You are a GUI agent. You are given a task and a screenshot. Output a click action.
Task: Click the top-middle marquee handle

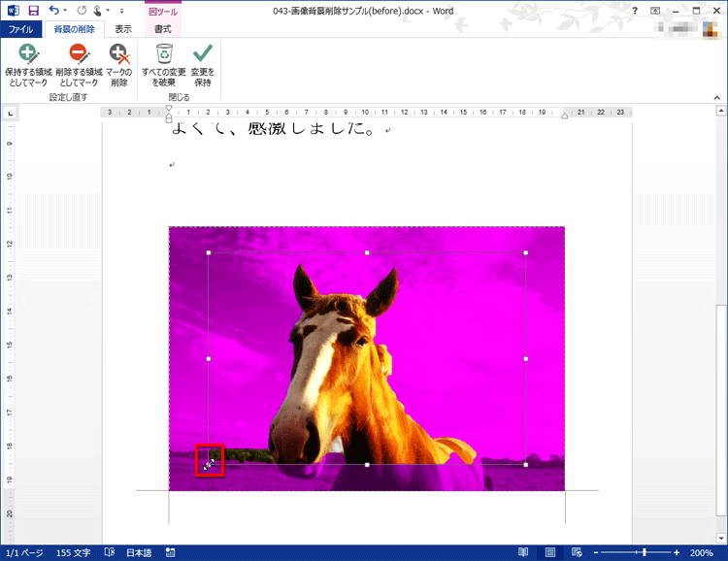(x=367, y=252)
